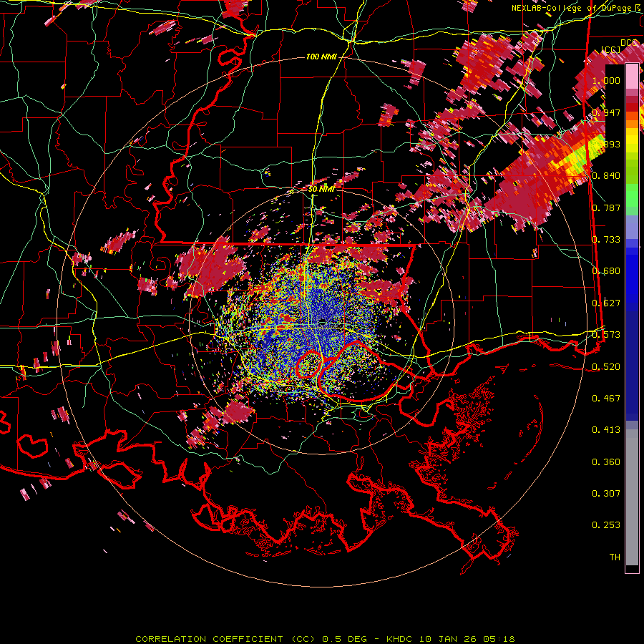The width and height of the screenshot is (644, 644).
Task: Click the 0.787 scale value
Action: click(606, 208)
